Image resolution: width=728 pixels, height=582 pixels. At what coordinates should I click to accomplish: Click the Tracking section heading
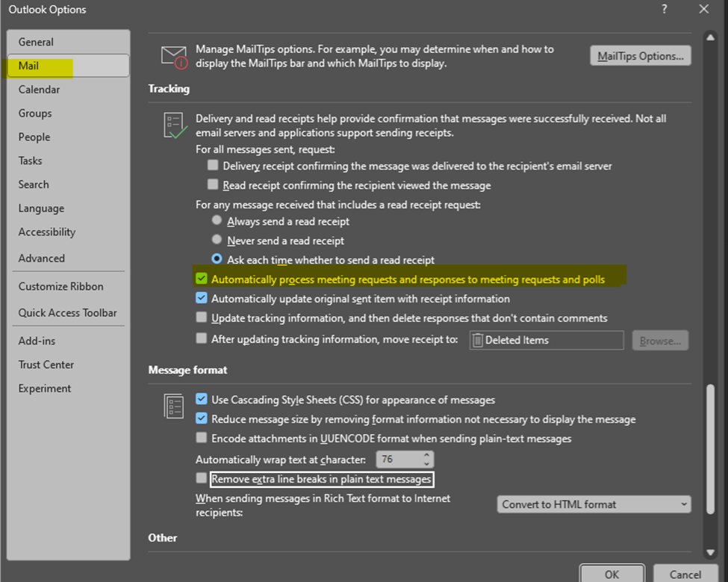point(169,89)
